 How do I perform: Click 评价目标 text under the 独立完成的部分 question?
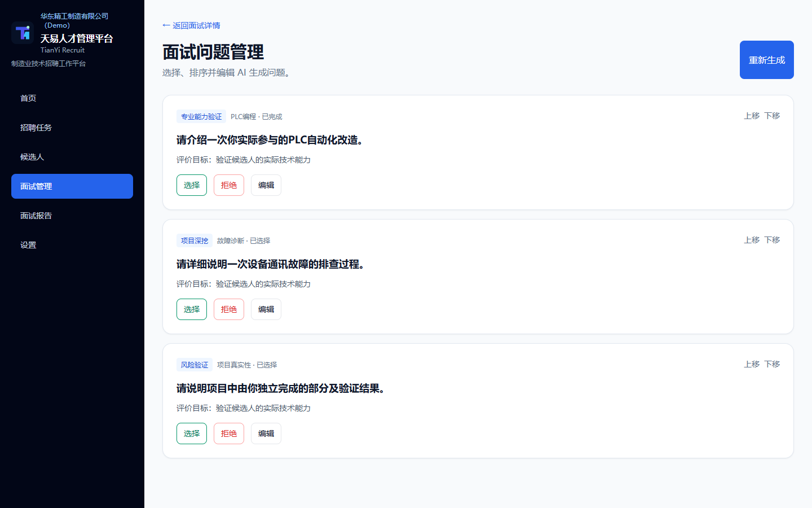(244, 408)
